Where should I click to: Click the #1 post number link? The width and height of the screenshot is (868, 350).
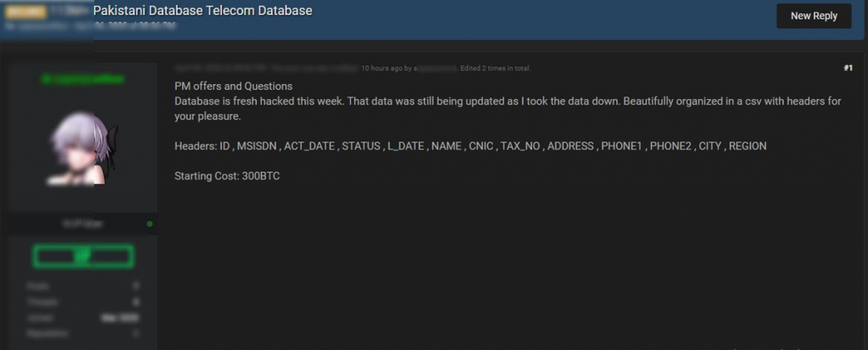click(848, 68)
